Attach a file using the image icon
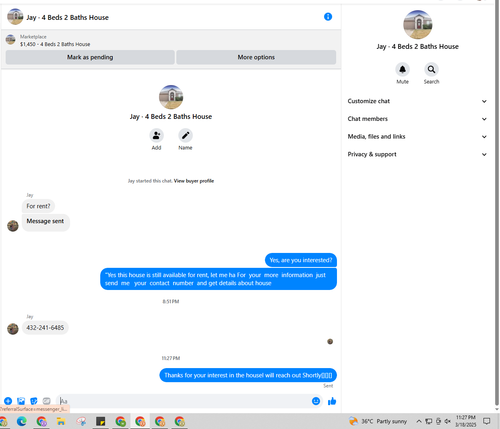Screen dimensions: 500x429 [21, 401]
